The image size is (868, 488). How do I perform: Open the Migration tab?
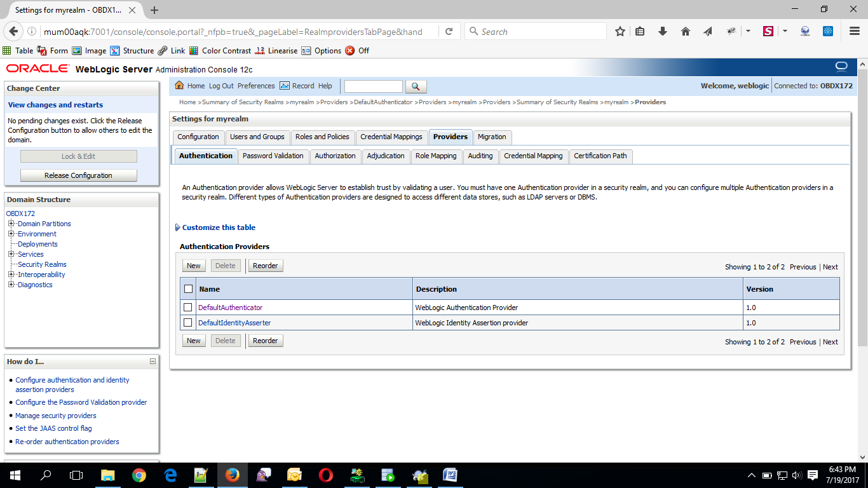tap(492, 137)
